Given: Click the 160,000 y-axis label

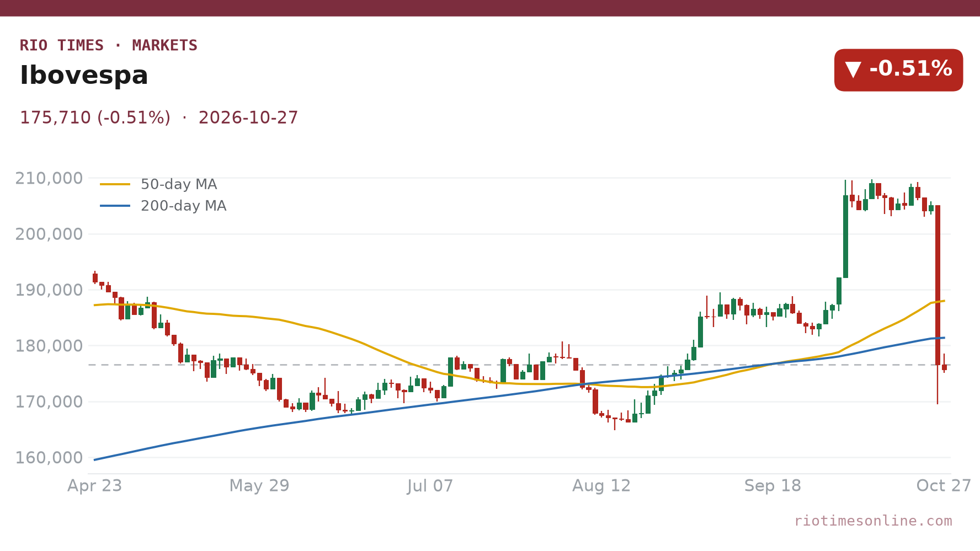Looking at the screenshot, I should pos(49,458).
